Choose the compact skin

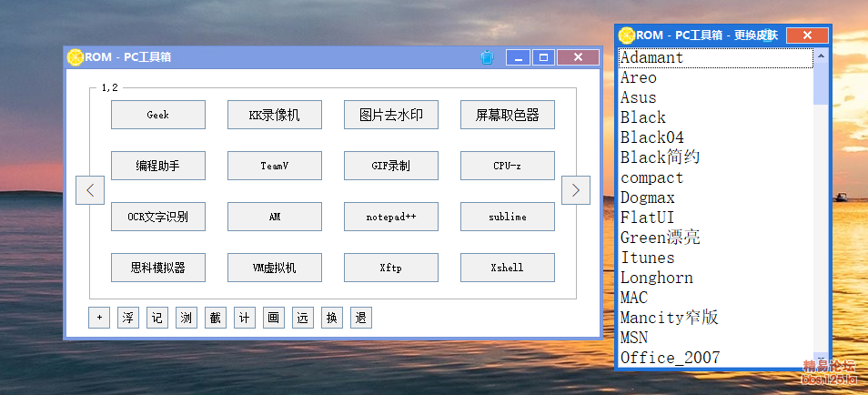pos(716,177)
